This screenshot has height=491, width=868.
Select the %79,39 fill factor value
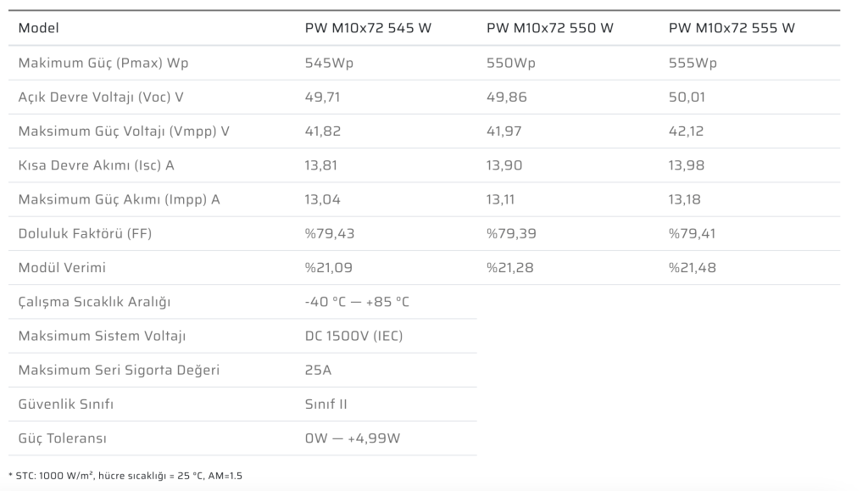[510, 233]
